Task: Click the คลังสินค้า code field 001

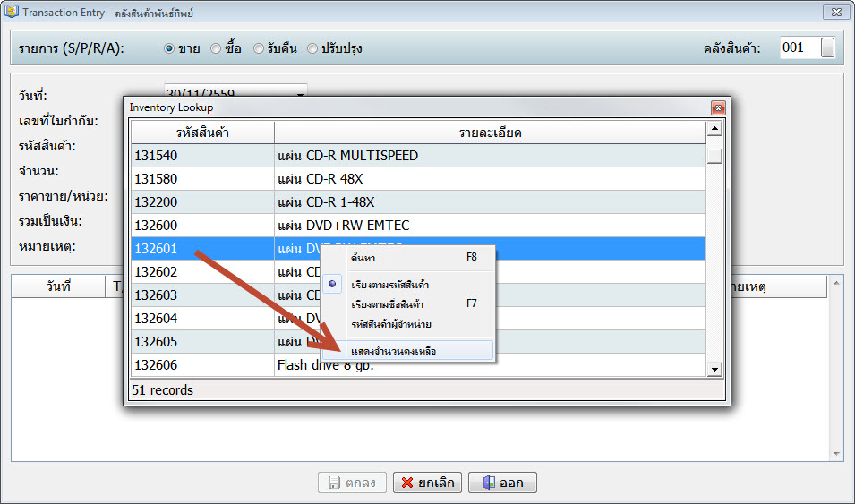Action: point(798,47)
